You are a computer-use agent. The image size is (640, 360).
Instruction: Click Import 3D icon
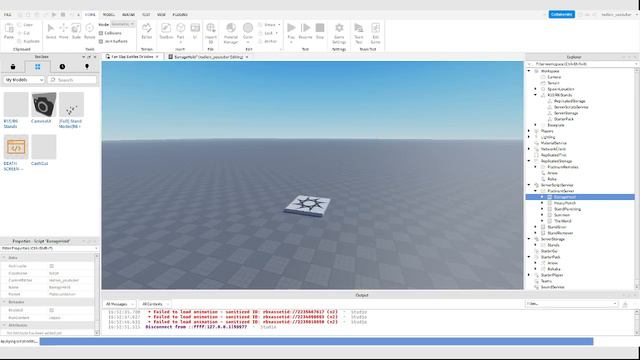(211, 33)
